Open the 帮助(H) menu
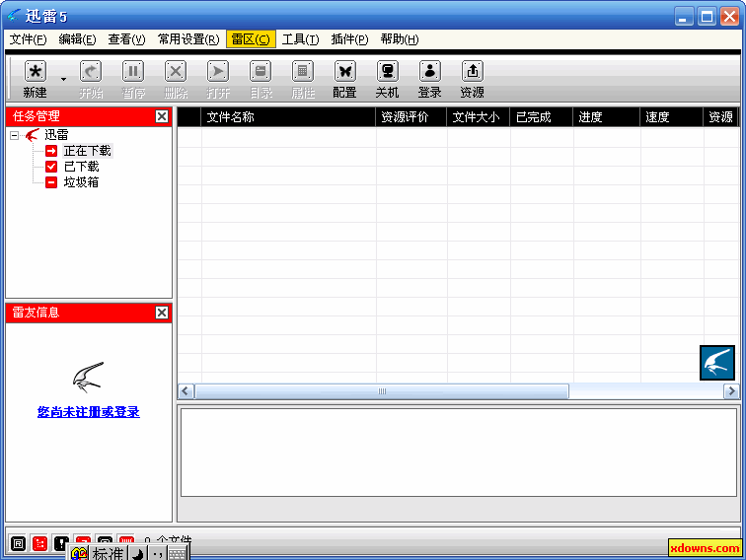746x560 pixels. 400,39
